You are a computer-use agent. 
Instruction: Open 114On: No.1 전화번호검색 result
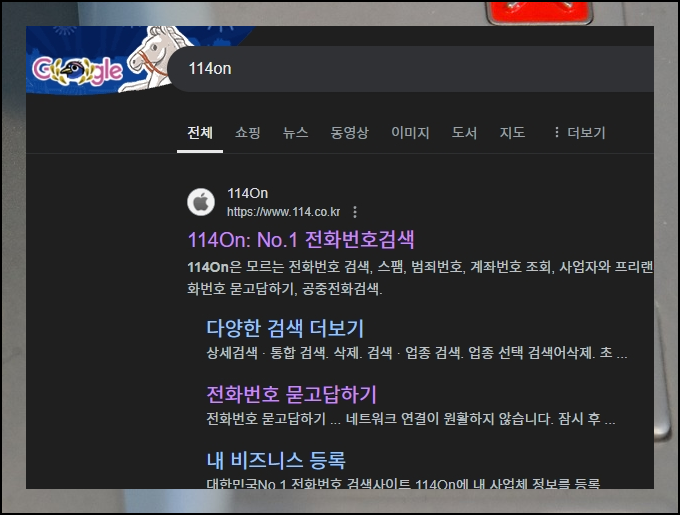click(x=301, y=240)
